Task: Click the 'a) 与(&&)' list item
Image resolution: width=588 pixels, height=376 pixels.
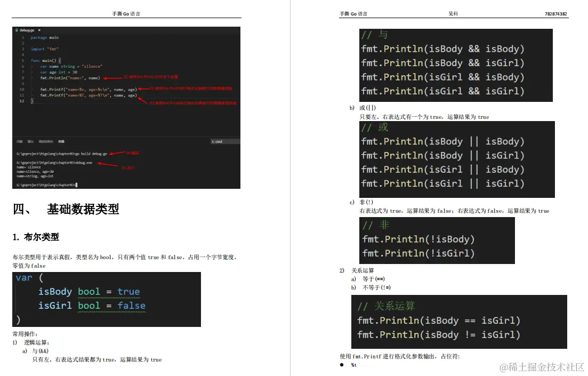Action: click(x=35, y=351)
